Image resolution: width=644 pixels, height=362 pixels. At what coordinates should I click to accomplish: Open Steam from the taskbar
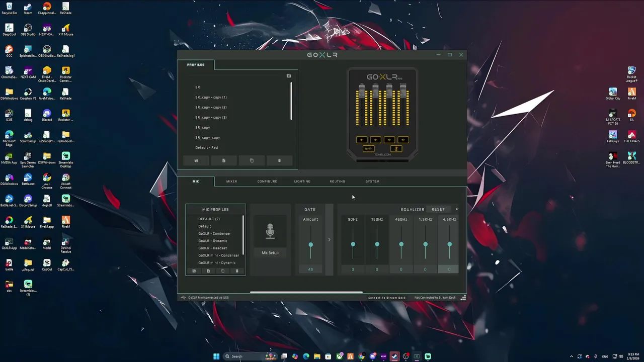(x=394, y=356)
